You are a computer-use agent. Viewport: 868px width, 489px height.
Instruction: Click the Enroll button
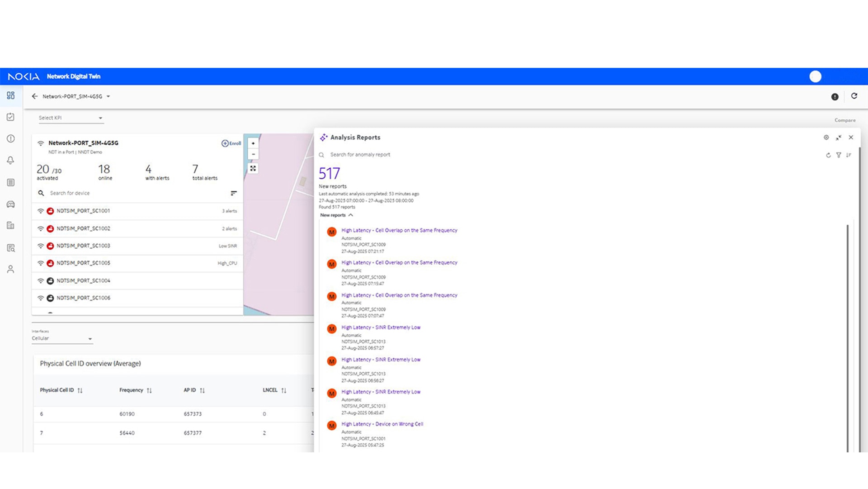(x=231, y=143)
